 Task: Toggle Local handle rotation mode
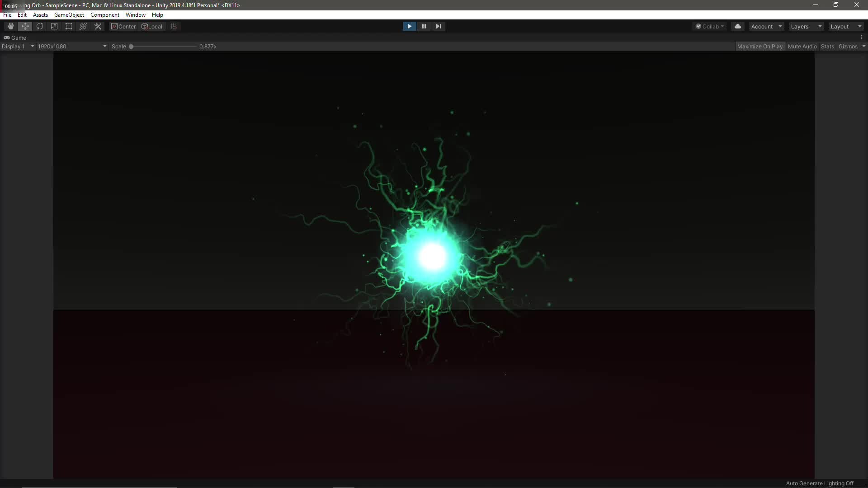pyautogui.click(x=152, y=26)
